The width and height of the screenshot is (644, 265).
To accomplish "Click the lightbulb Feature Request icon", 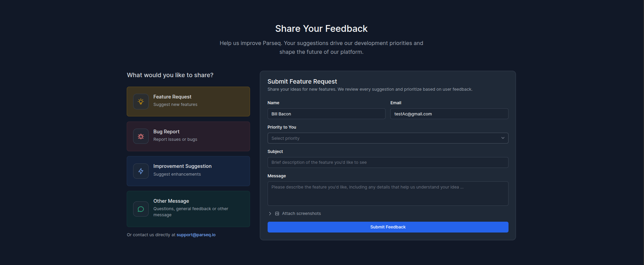I will (x=141, y=102).
